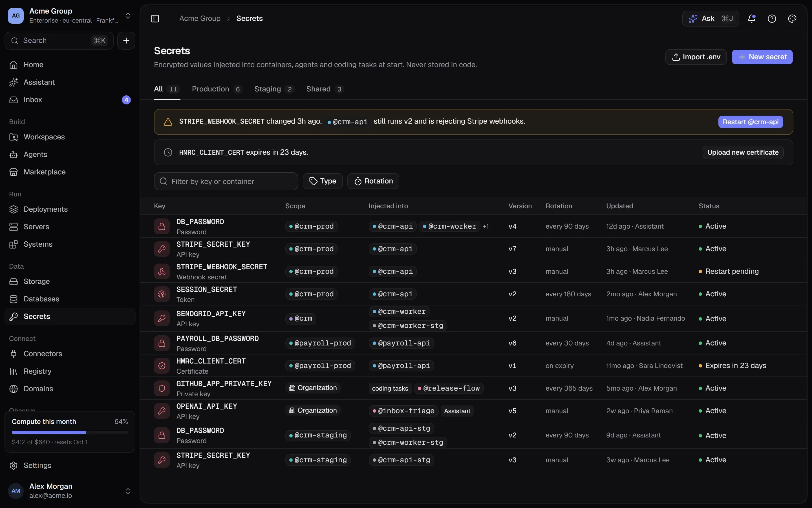This screenshot has width=812, height=508.
Task: Switch to the Production tab
Action: pos(217,89)
